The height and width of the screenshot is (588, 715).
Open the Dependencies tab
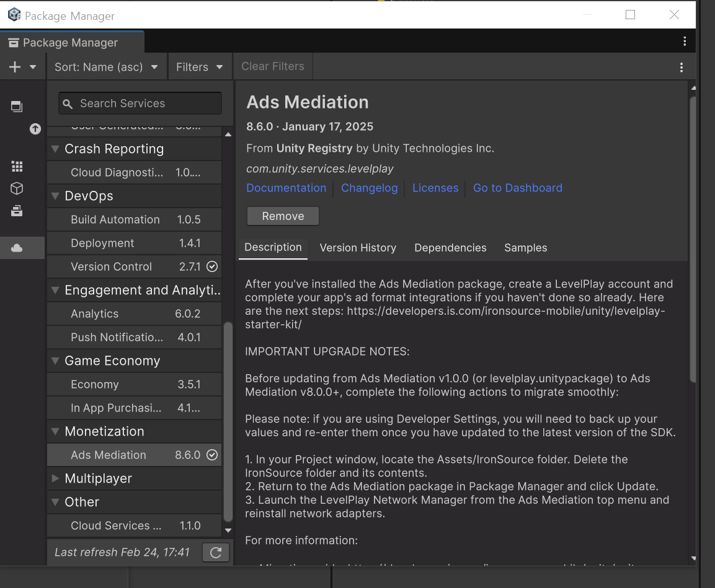(x=450, y=248)
